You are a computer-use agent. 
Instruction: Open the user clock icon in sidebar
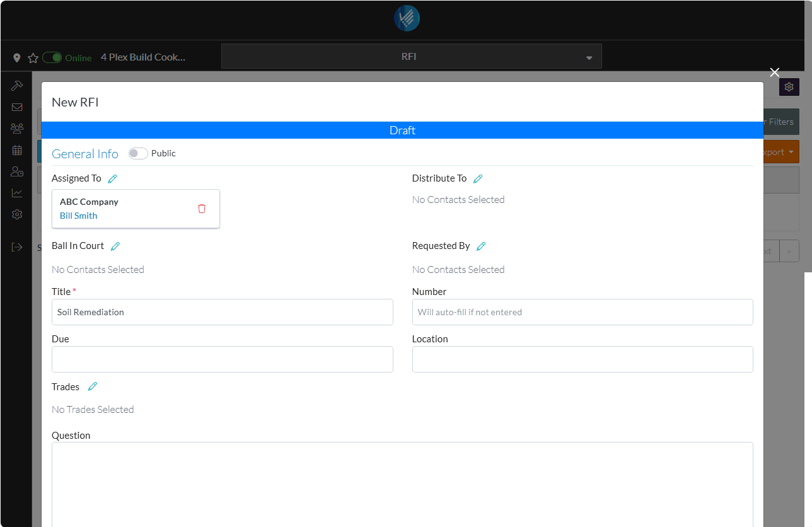[17, 171]
